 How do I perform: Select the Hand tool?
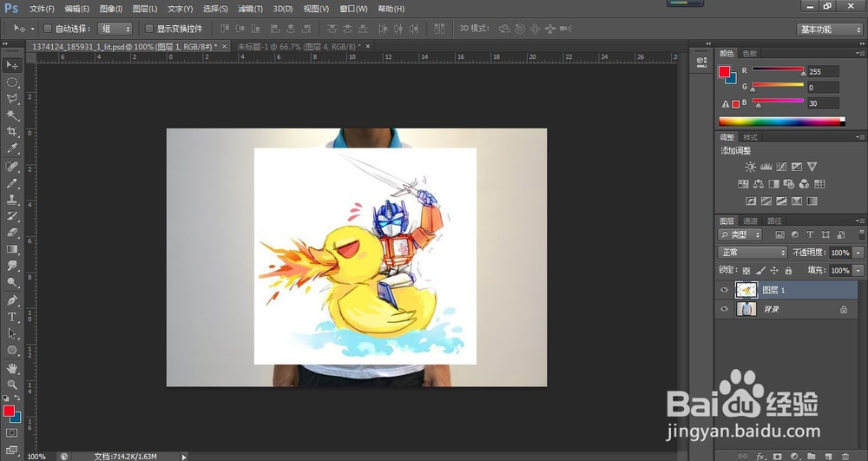point(11,367)
